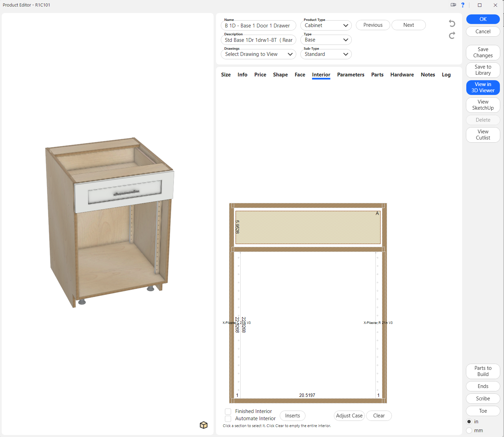Select the 'mm' units radio button

pyautogui.click(x=469, y=430)
